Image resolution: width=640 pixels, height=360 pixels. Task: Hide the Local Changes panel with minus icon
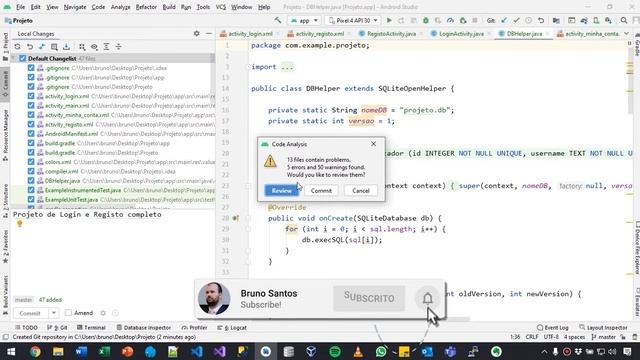(209, 33)
